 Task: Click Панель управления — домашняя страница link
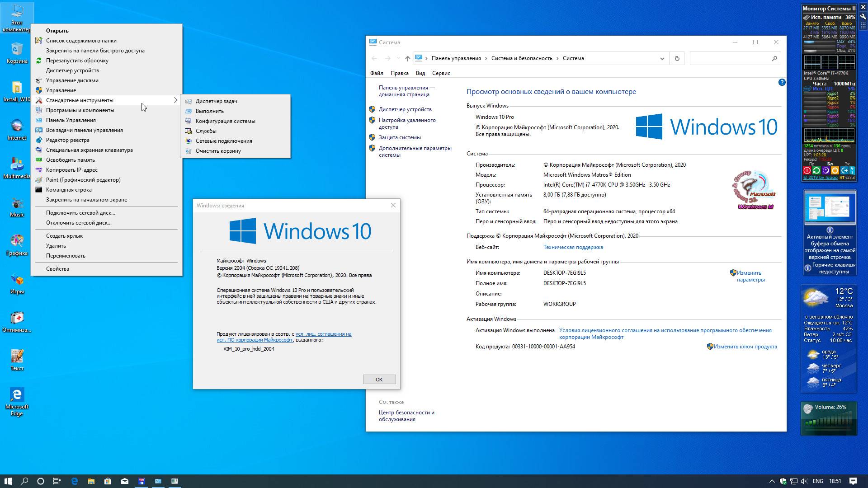click(x=406, y=91)
